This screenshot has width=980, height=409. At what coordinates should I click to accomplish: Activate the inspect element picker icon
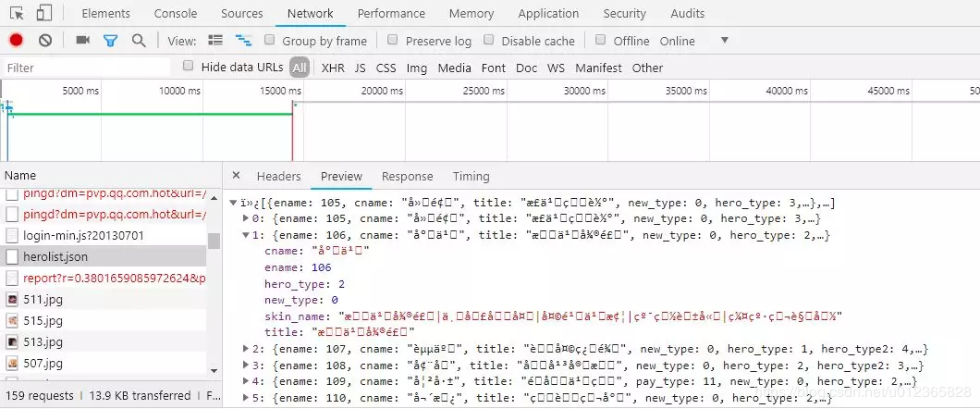(x=17, y=13)
